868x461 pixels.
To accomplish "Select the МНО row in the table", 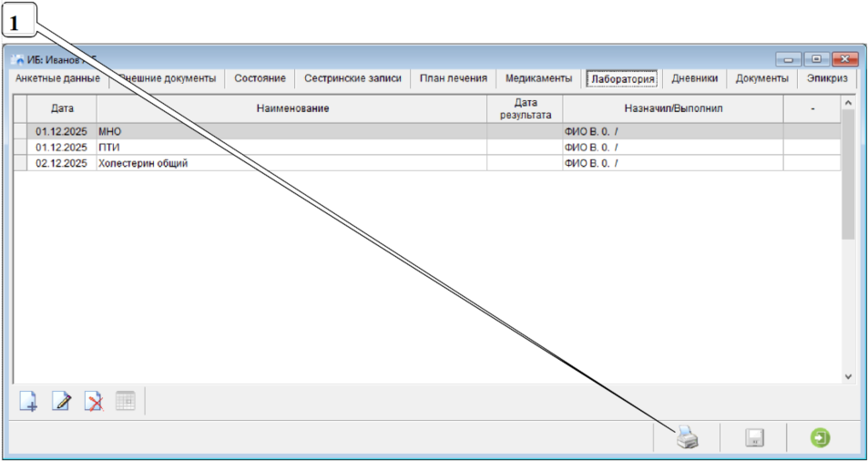I will (291, 132).
